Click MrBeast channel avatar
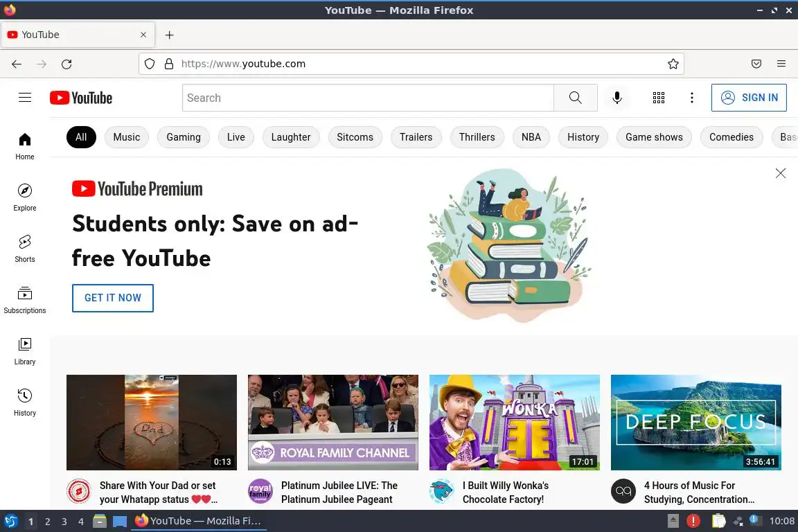Screen dimensions: 798x532 tap(442, 490)
